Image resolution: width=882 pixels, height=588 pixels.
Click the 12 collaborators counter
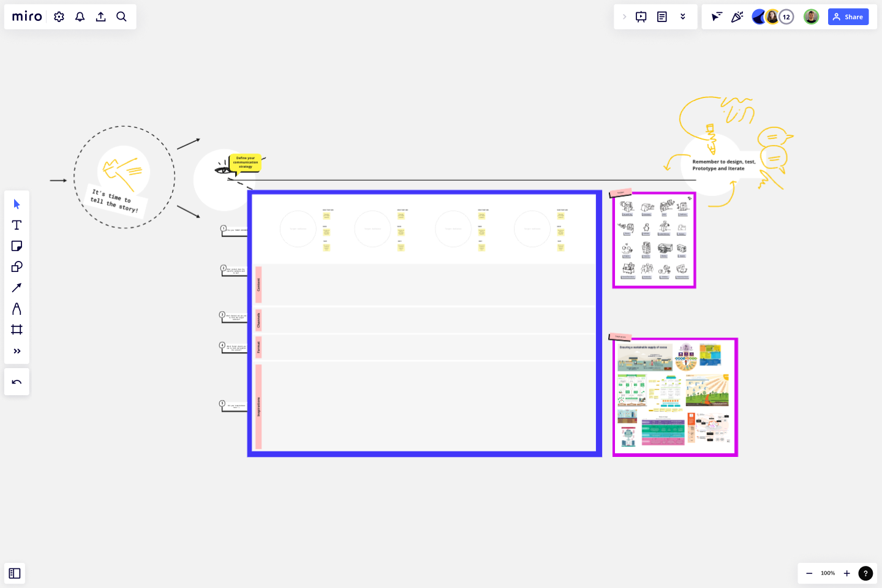tap(786, 17)
